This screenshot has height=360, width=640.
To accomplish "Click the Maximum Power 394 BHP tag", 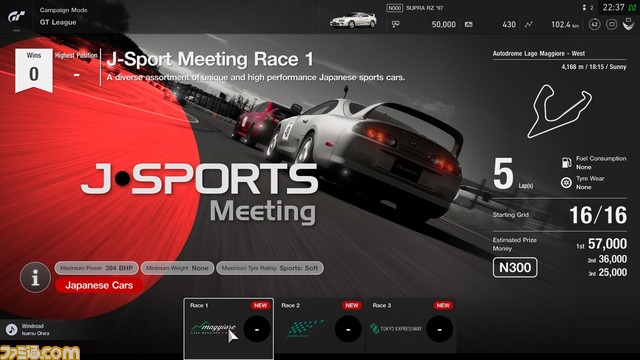I will point(96,268).
